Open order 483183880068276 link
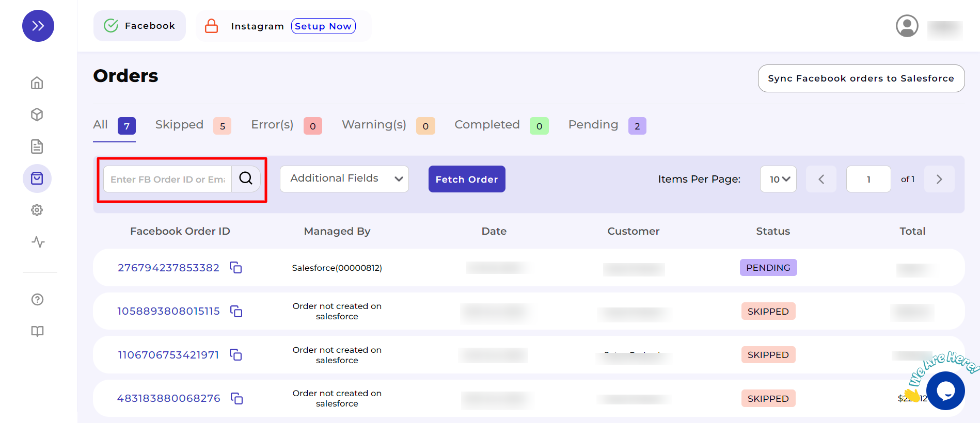 [x=169, y=398]
